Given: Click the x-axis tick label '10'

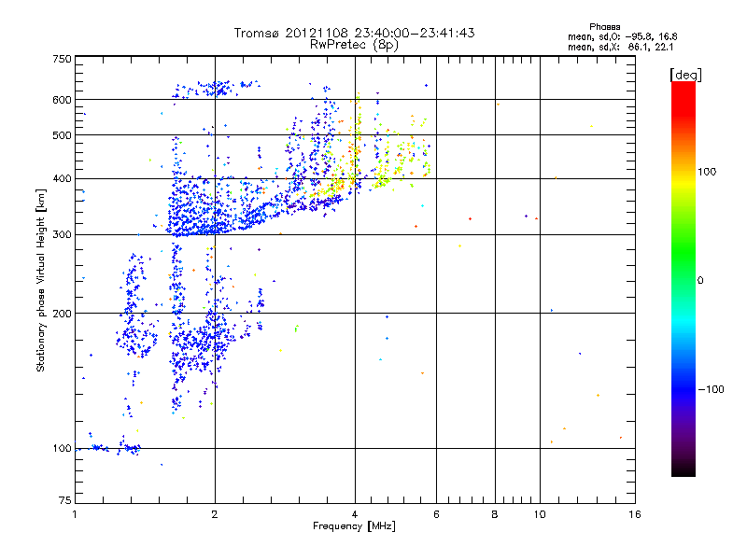Looking at the screenshot, I should pyautogui.click(x=540, y=514).
